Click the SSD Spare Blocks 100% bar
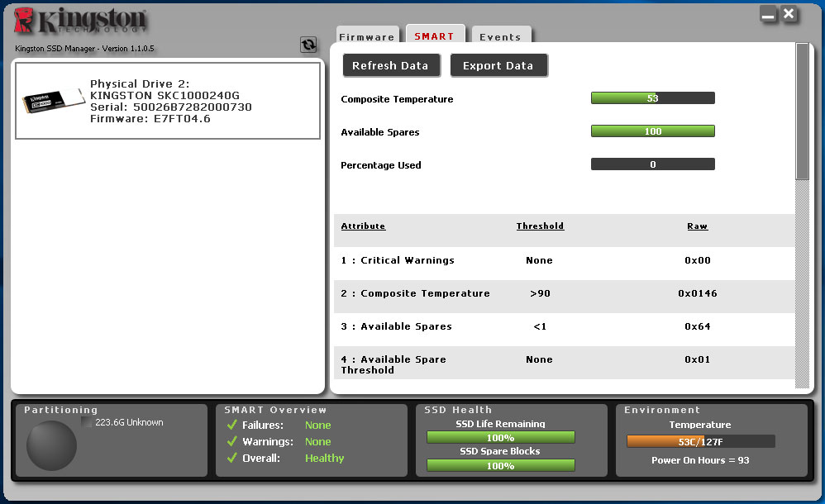 pyautogui.click(x=500, y=466)
